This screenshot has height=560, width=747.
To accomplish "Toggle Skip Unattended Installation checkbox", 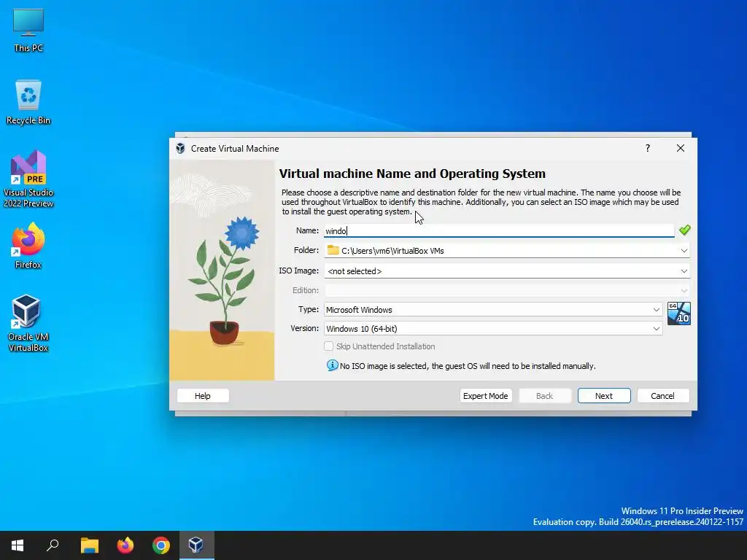I will 329,346.
